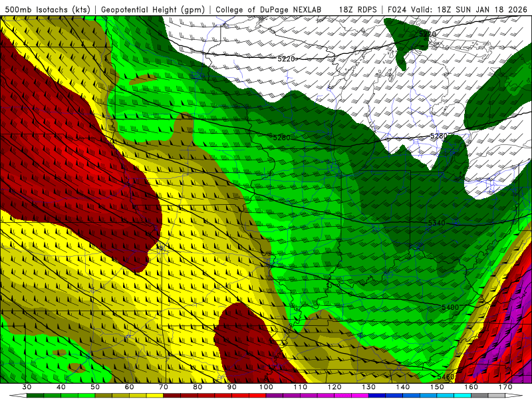Click the 'College of DuPage NEXLAB' credit
Screen dimensions: 532x399
269,9
